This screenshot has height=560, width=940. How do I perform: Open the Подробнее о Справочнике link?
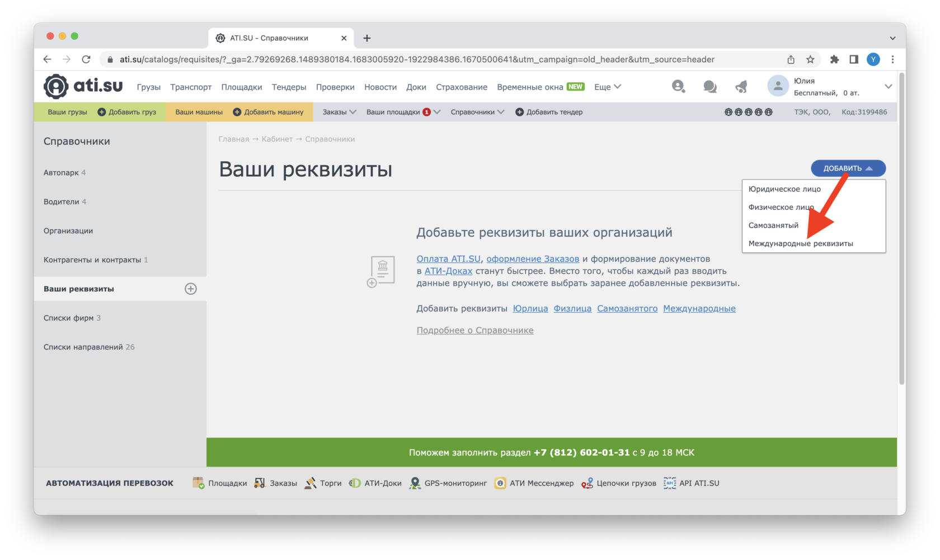475,330
